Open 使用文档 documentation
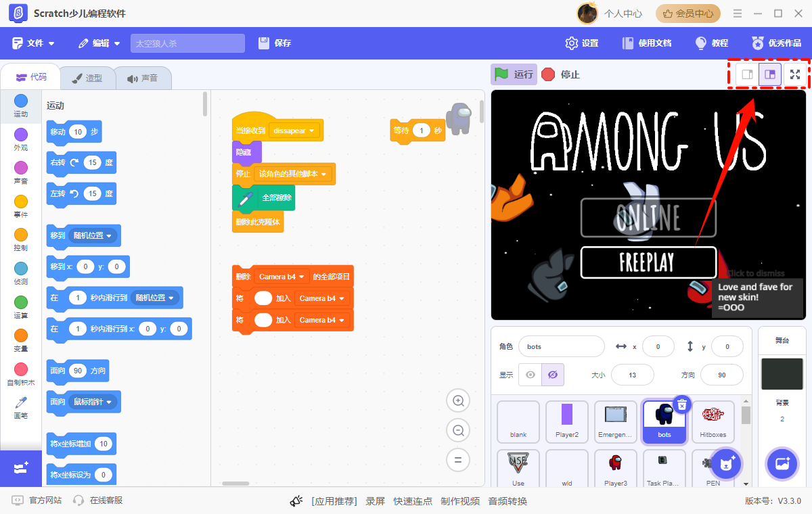Image resolution: width=812 pixels, height=514 pixels. [x=647, y=43]
